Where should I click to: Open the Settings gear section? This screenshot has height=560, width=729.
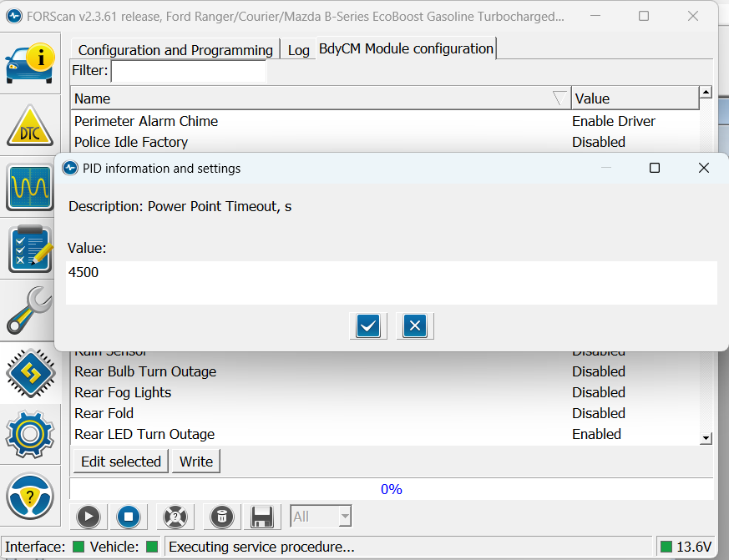[30, 434]
